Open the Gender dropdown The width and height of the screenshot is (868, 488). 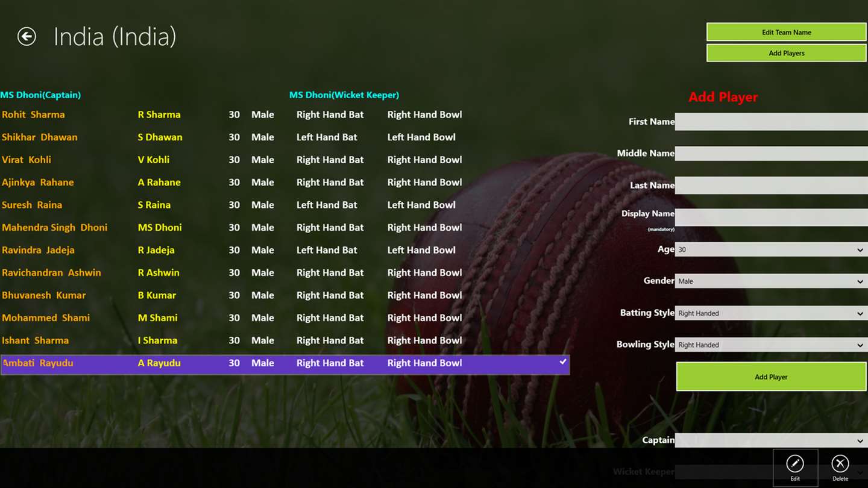click(772, 281)
